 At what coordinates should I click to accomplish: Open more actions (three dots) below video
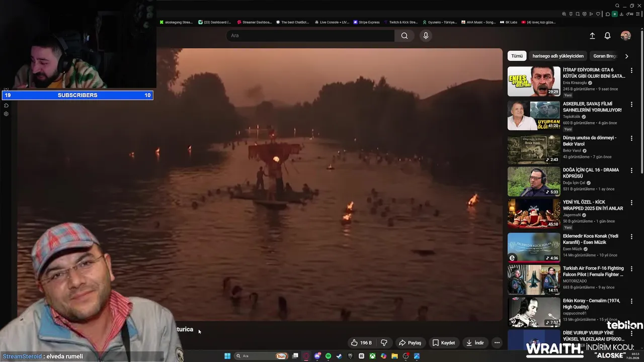point(497,343)
